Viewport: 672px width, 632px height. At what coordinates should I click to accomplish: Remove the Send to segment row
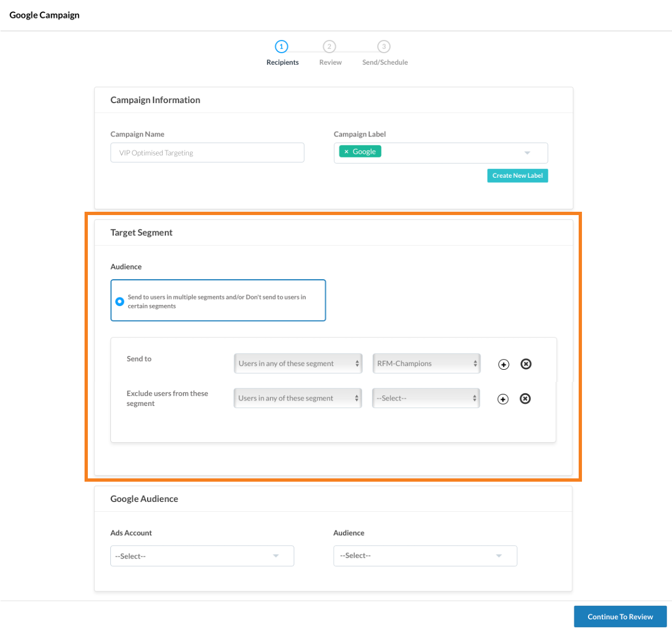526,364
